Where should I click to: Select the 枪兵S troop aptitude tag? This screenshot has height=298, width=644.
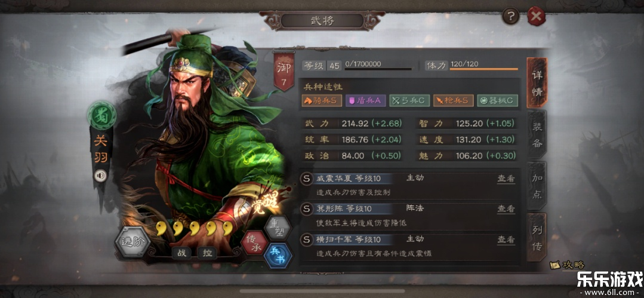pyautogui.click(x=453, y=101)
